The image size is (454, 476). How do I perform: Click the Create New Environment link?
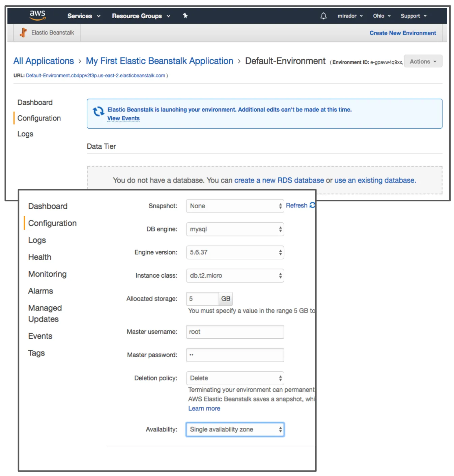tap(402, 33)
